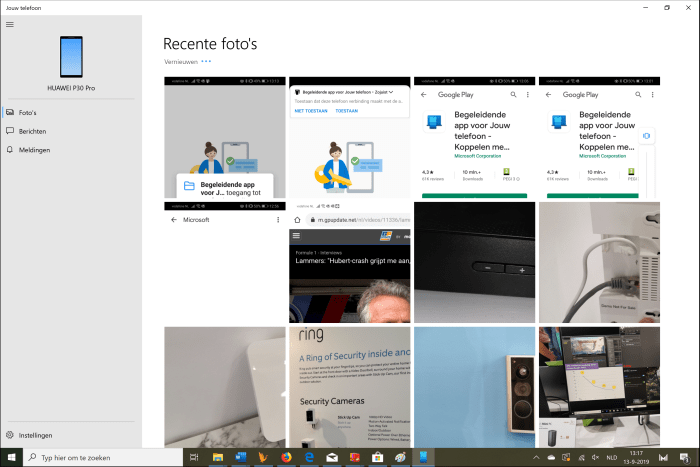Click the network status tray icon

(581, 458)
